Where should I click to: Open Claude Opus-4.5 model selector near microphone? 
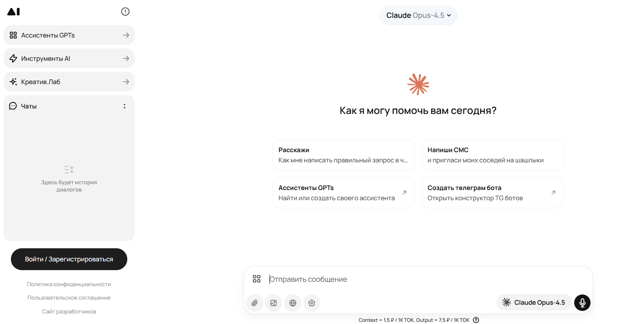(533, 303)
